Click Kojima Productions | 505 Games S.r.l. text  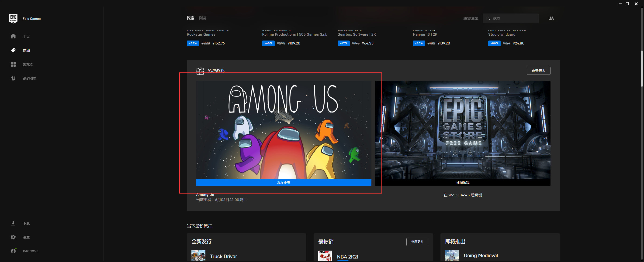pos(294,34)
